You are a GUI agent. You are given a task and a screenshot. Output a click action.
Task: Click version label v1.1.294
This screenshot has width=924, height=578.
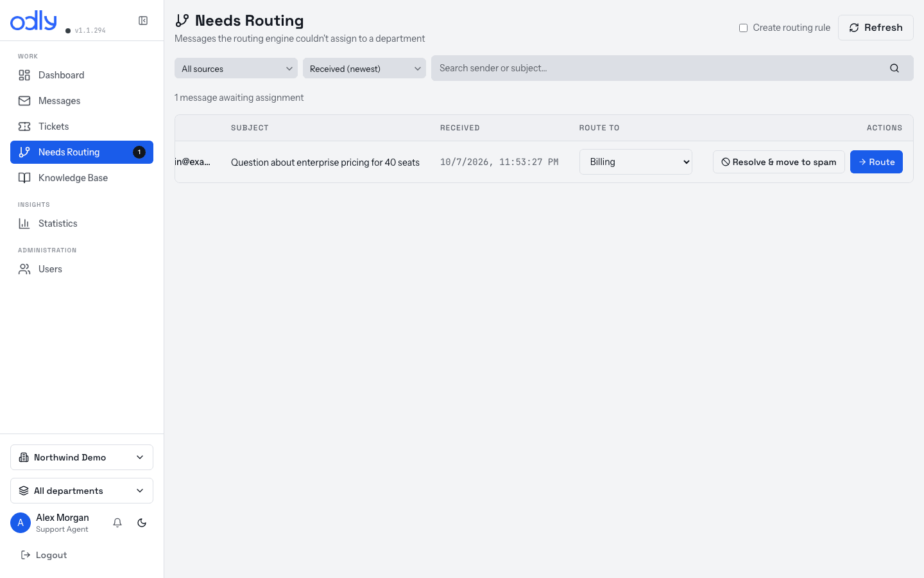pyautogui.click(x=90, y=30)
